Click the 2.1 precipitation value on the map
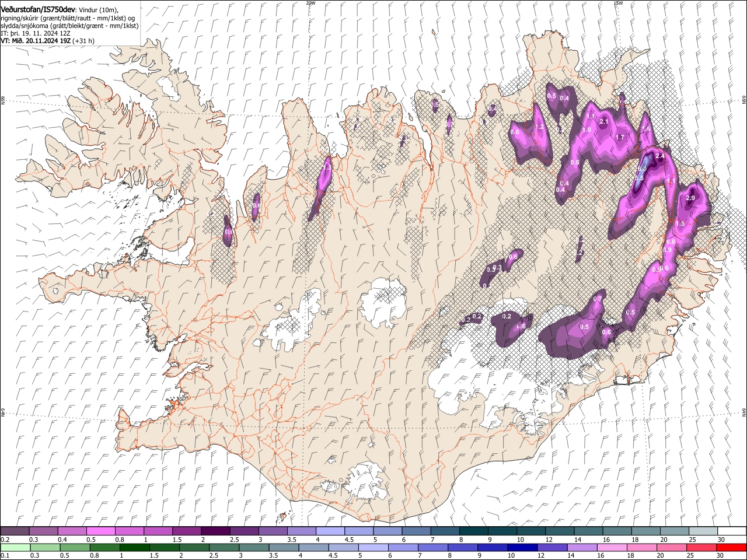 pyautogui.click(x=604, y=121)
